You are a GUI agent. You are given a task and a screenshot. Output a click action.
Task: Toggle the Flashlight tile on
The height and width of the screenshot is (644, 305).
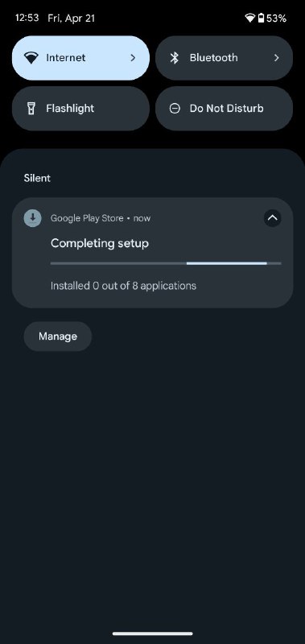pos(80,109)
